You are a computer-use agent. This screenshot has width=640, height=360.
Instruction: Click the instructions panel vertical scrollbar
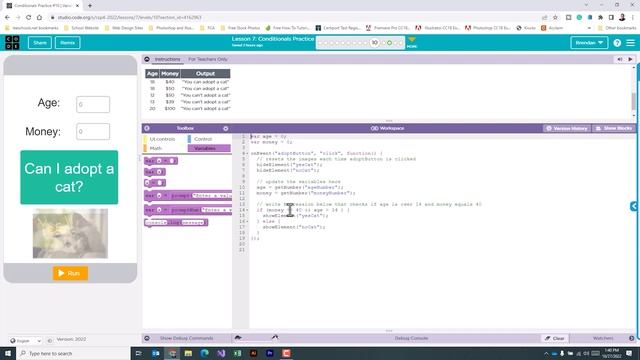(633, 100)
